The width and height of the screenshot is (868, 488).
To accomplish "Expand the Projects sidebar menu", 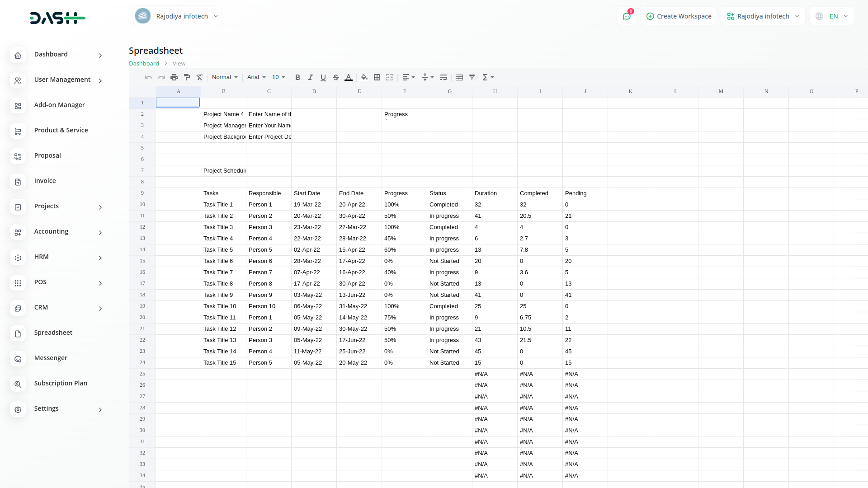I will [x=46, y=206].
